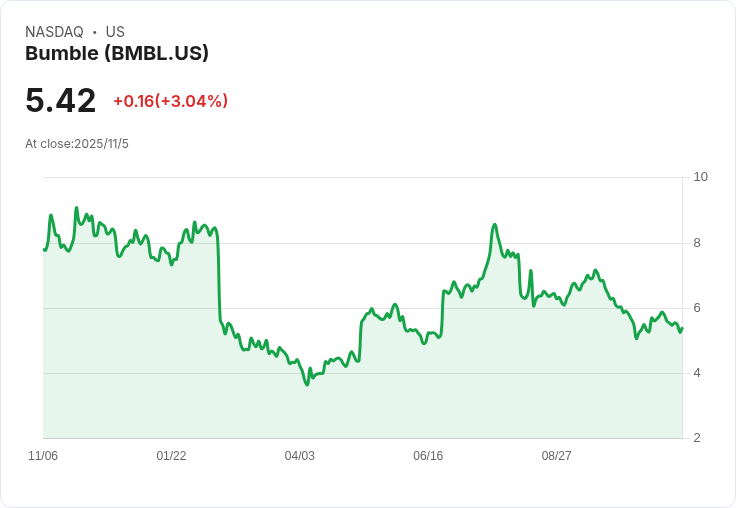This screenshot has width=736, height=508.
Task: Click the chart line's lowest point near 04/03
Action: [x=307, y=385]
